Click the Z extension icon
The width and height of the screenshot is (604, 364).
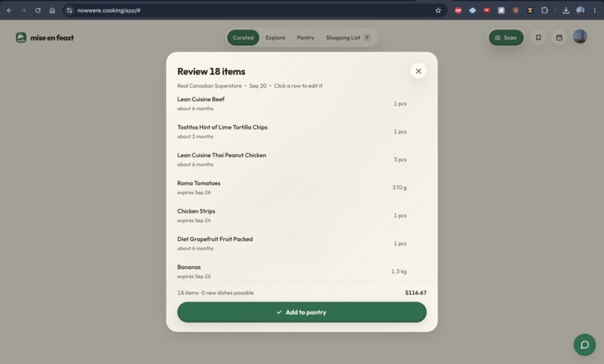tap(530, 10)
